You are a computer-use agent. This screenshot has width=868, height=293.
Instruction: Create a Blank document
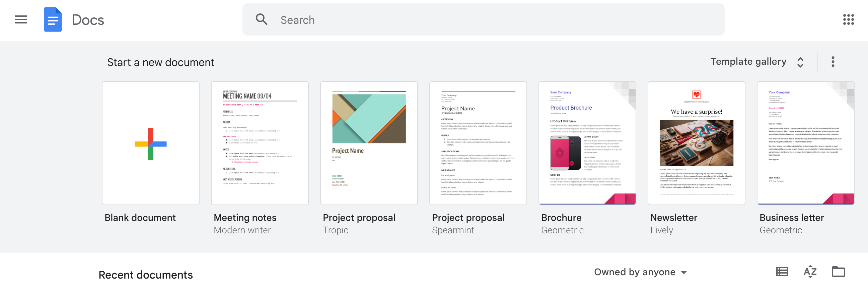pos(151,143)
